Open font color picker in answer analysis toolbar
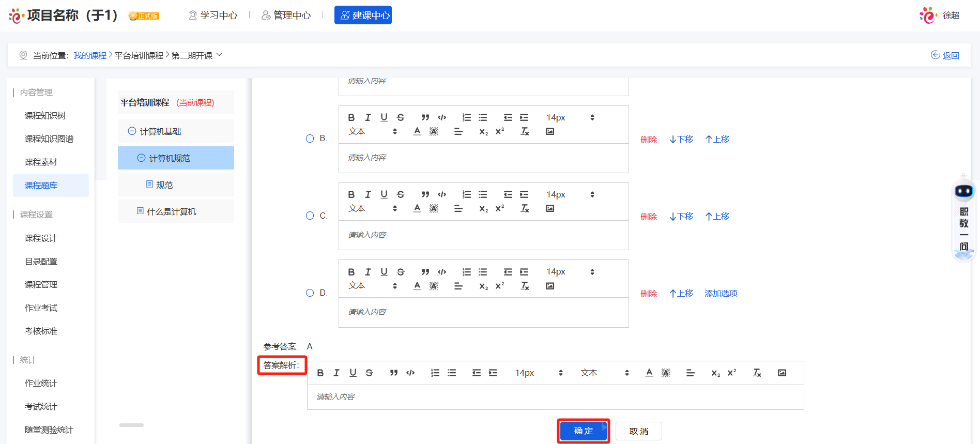Image resolution: width=980 pixels, height=444 pixels. [649, 373]
